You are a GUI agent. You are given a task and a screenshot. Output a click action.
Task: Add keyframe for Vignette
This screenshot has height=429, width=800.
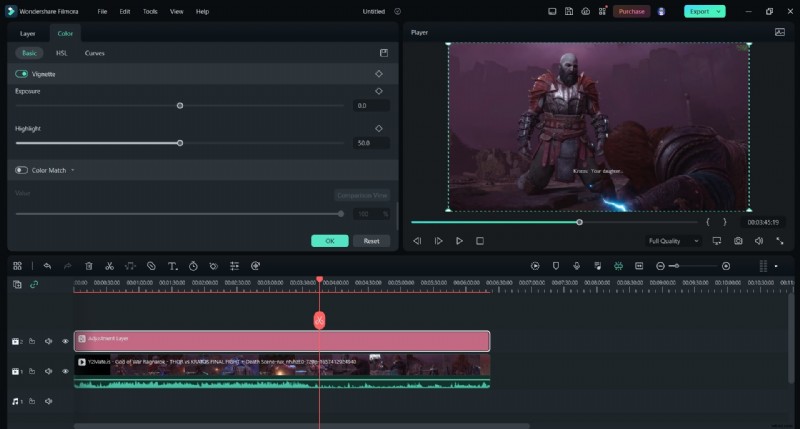tap(379, 74)
